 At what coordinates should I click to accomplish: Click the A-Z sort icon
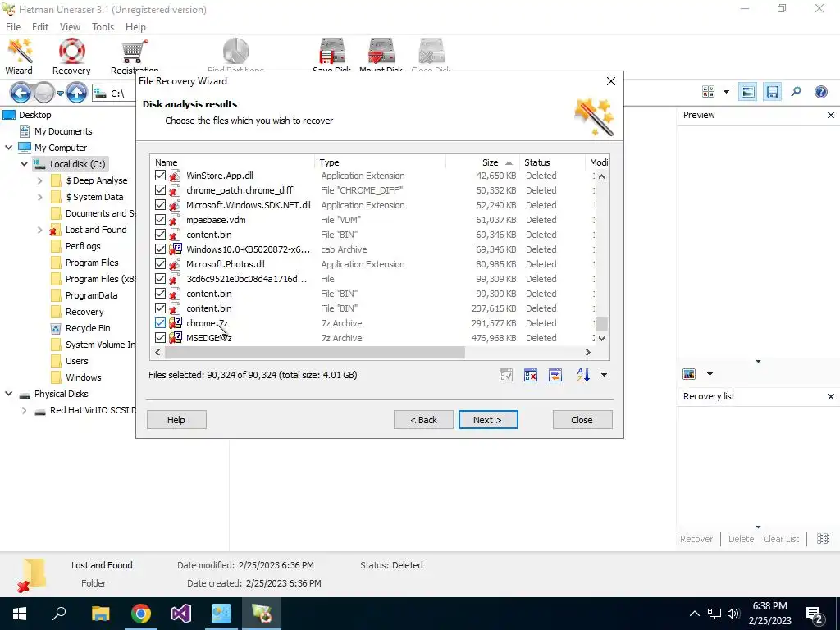(x=583, y=375)
